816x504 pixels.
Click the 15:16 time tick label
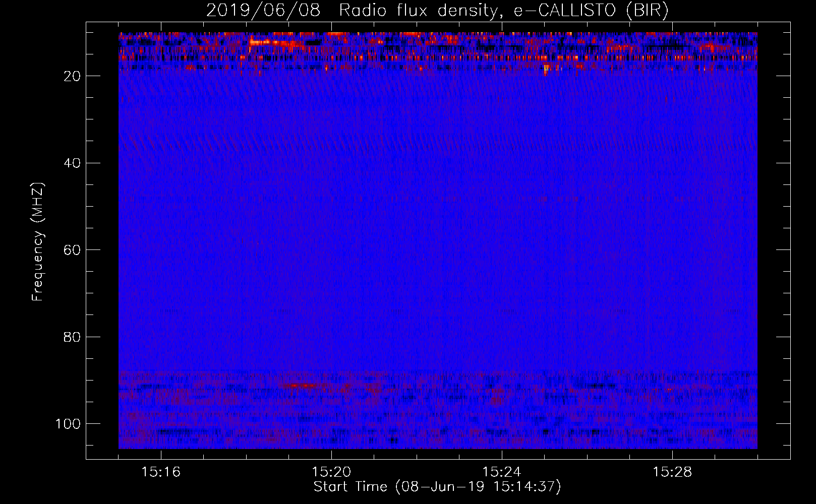tap(161, 472)
